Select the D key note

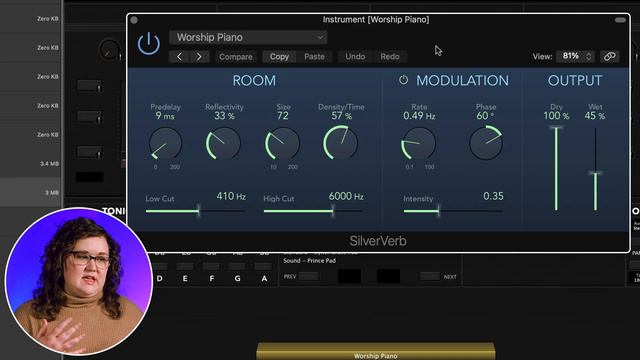pos(160,278)
